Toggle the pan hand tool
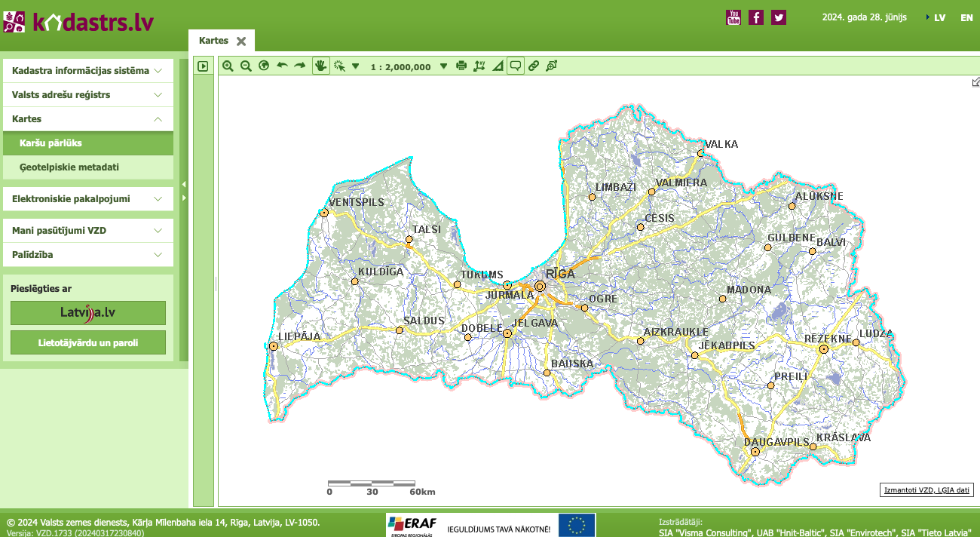The height and width of the screenshot is (537, 980). [320, 66]
